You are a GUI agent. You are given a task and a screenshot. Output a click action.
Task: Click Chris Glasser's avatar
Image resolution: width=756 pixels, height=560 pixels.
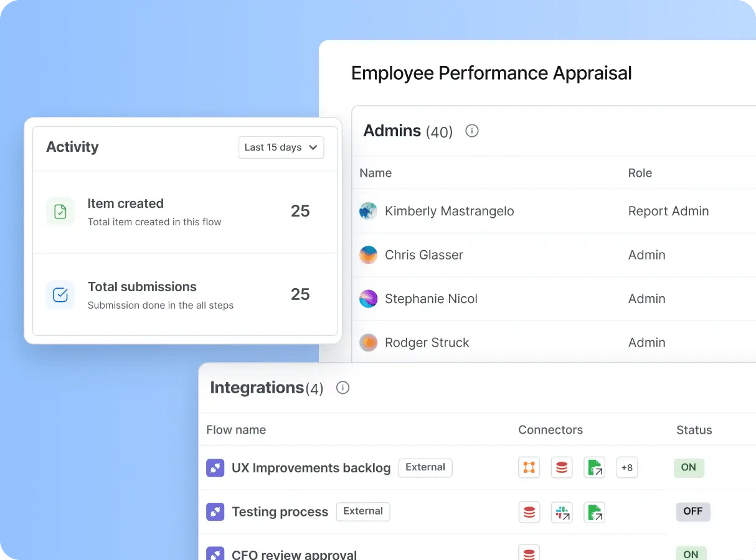369,255
